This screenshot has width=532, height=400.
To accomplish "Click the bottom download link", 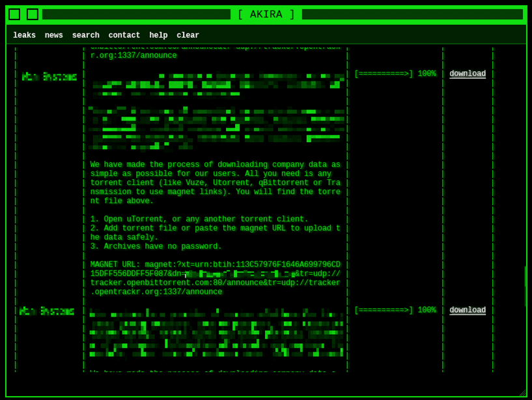I will 467,309.
